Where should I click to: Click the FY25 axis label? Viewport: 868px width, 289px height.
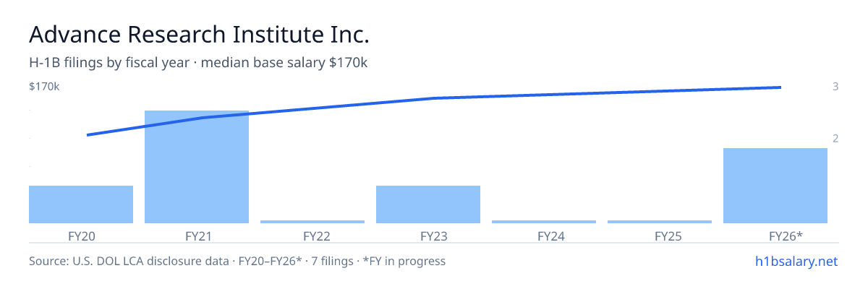click(x=660, y=236)
